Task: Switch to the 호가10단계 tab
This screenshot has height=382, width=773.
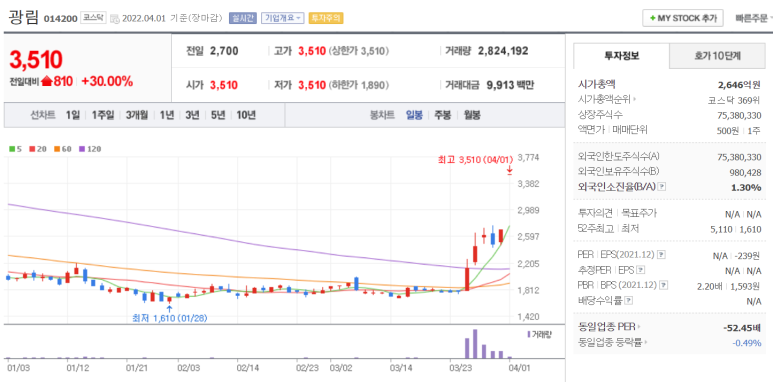Action: (x=717, y=56)
